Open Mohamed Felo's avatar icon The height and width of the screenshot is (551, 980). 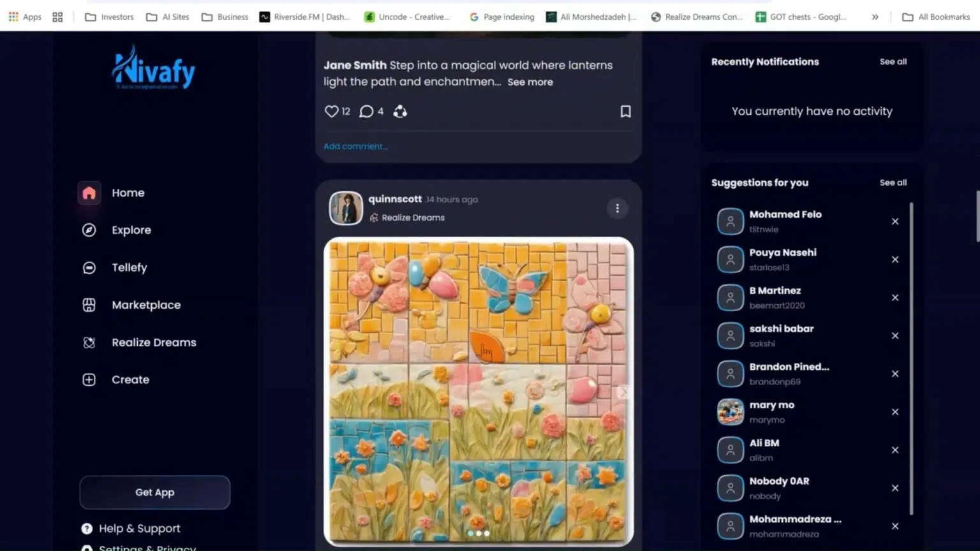(731, 221)
